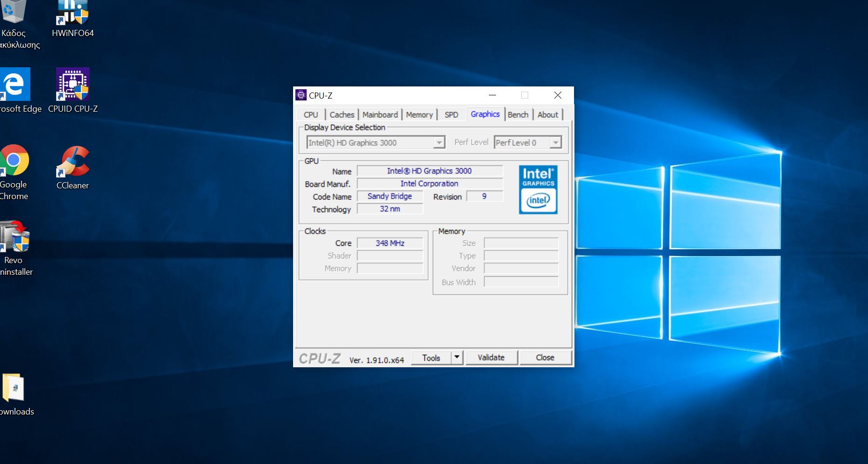Launch Google Chrome from the desktop
The image size is (868, 464).
(14, 172)
